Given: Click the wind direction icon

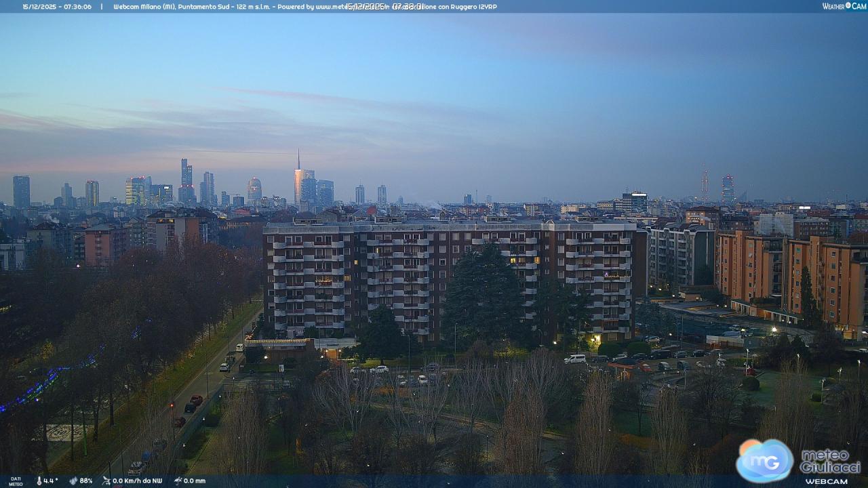Looking at the screenshot, I should point(106,481).
